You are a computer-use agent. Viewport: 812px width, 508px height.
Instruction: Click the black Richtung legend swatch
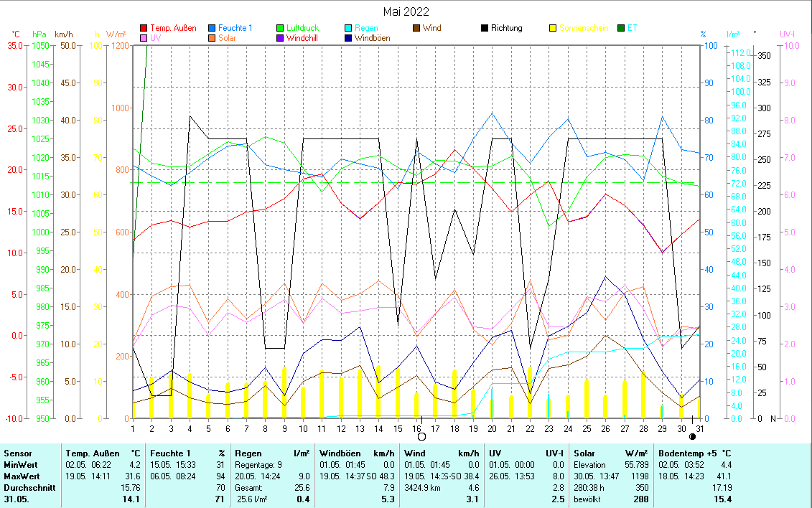[485, 29]
